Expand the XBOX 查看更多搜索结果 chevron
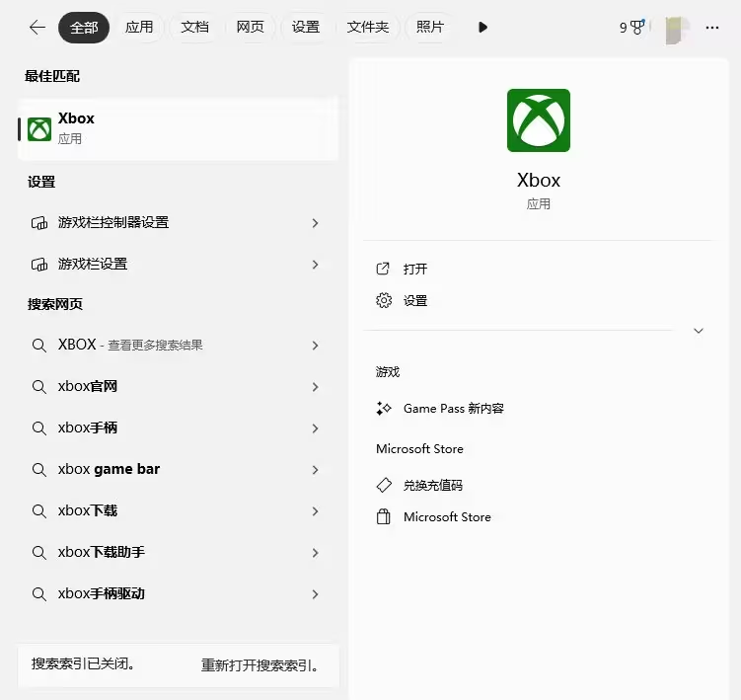Screen dimensions: 741x700 click(315, 346)
